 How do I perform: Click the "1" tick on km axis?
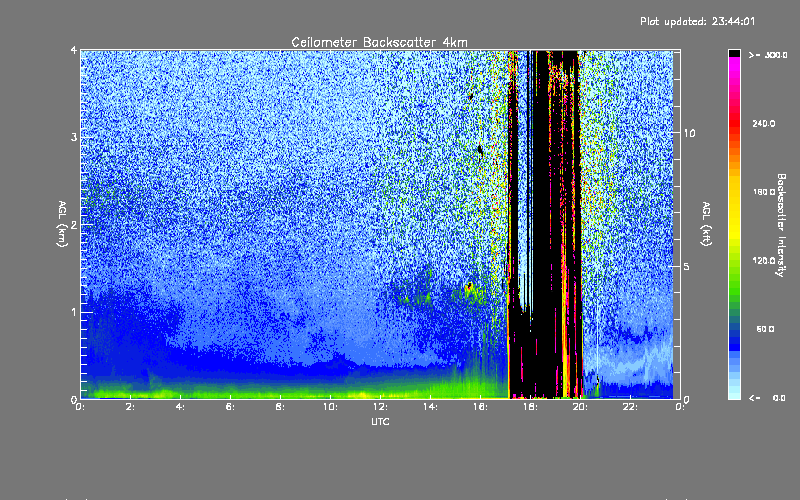point(74,312)
